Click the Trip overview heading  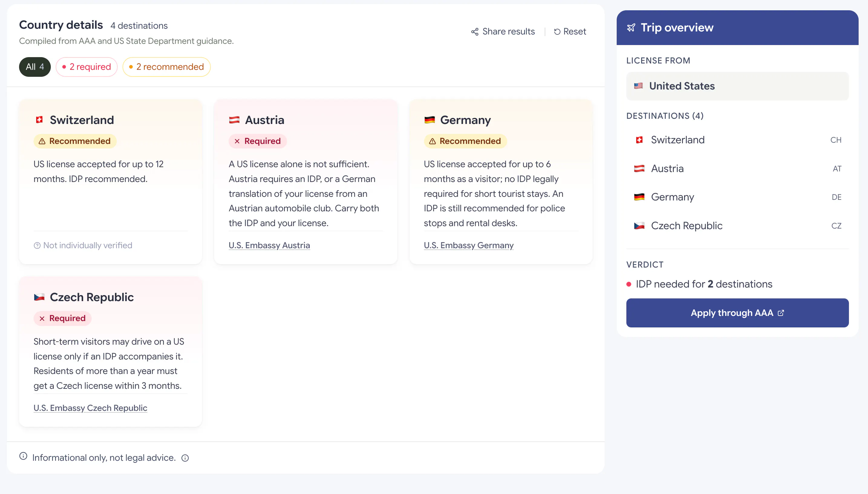(x=677, y=28)
